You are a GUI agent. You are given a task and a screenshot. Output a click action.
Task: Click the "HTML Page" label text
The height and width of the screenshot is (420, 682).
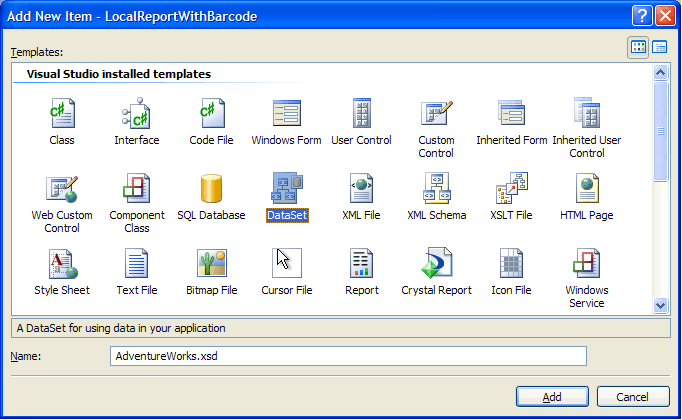[587, 215]
